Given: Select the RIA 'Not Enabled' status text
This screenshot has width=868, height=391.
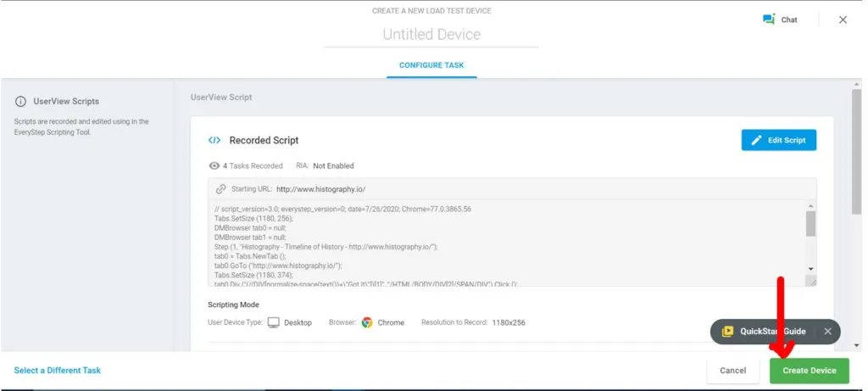Looking at the screenshot, I should click(x=333, y=165).
